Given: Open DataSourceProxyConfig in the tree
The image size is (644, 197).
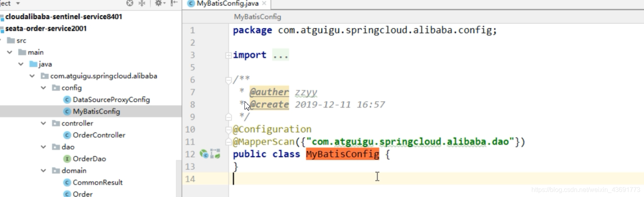Looking at the screenshot, I should 111,100.
